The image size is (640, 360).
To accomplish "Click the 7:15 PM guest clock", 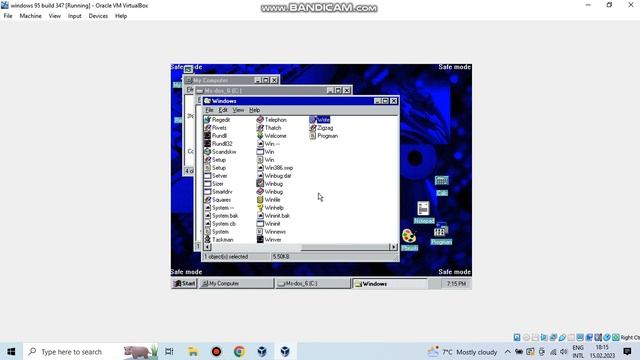I will 456,283.
